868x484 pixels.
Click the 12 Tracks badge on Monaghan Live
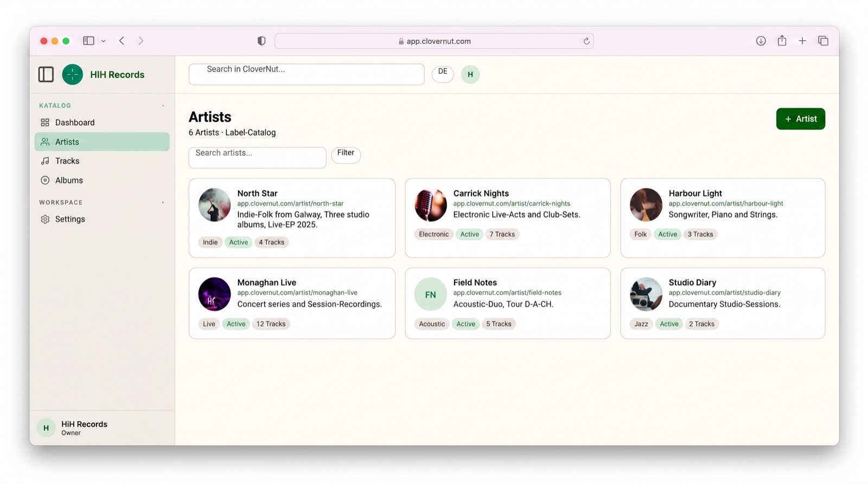(271, 324)
